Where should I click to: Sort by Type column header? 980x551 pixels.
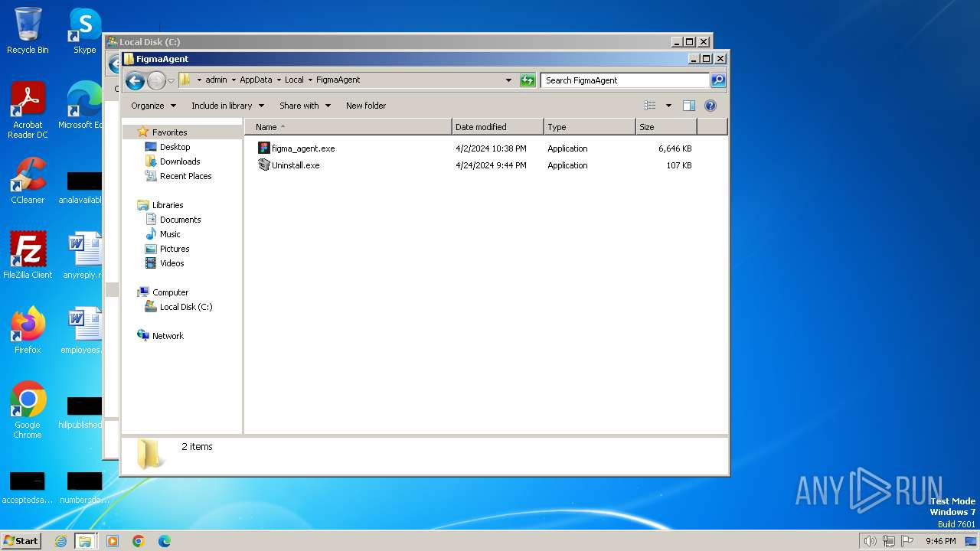(x=590, y=127)
